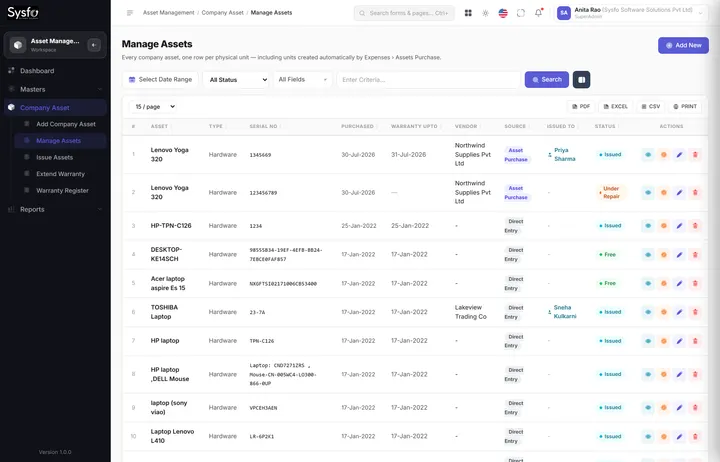The width and height of the screenshot is (720, 462).
Task: Go to Dashboard in sidebar
Action: (x=55, y=71)
